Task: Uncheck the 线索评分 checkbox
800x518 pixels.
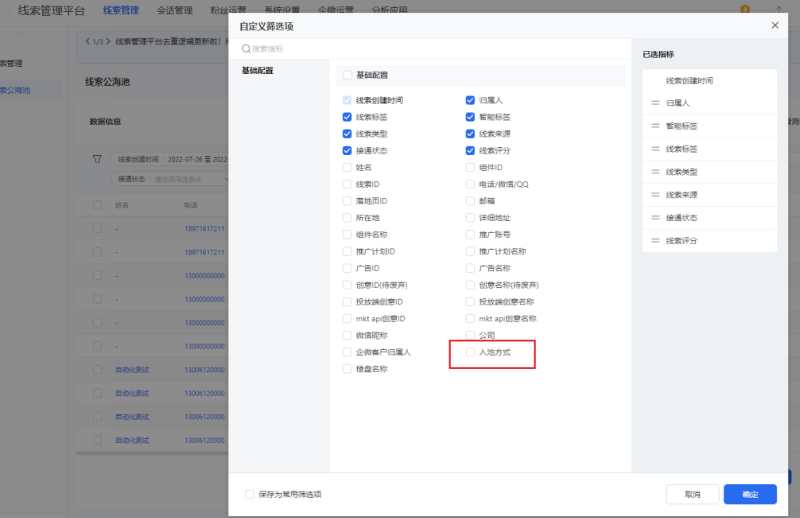Action: [x=470, y=151]
